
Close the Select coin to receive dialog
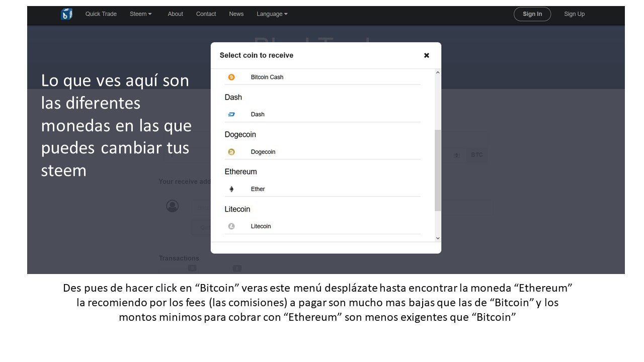tap(427, 55)
